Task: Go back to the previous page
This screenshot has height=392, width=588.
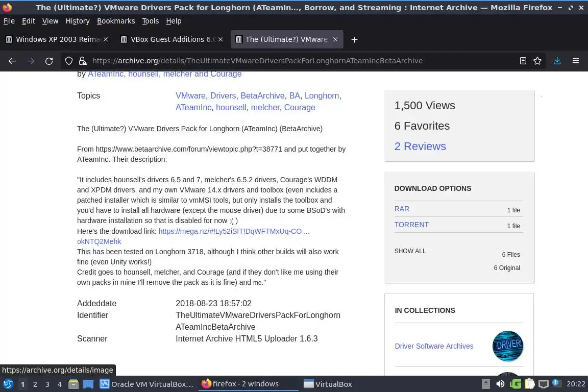Action: (x=12, y=61)
